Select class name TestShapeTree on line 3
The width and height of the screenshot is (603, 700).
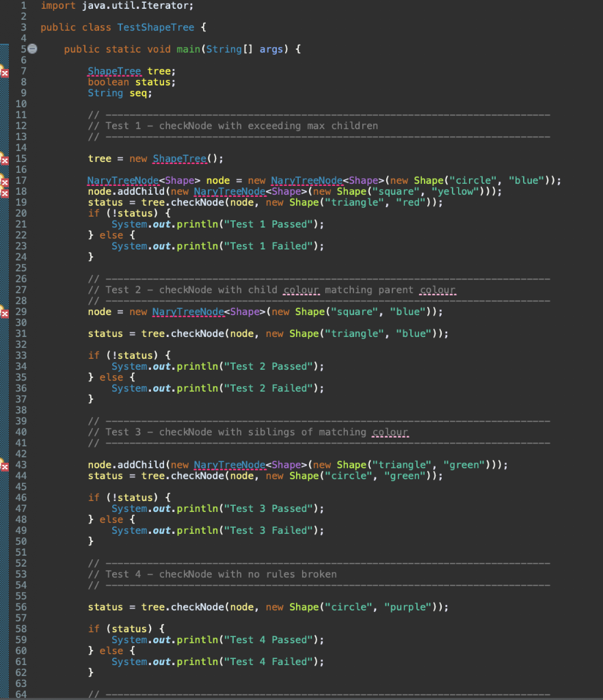point(156,27)
